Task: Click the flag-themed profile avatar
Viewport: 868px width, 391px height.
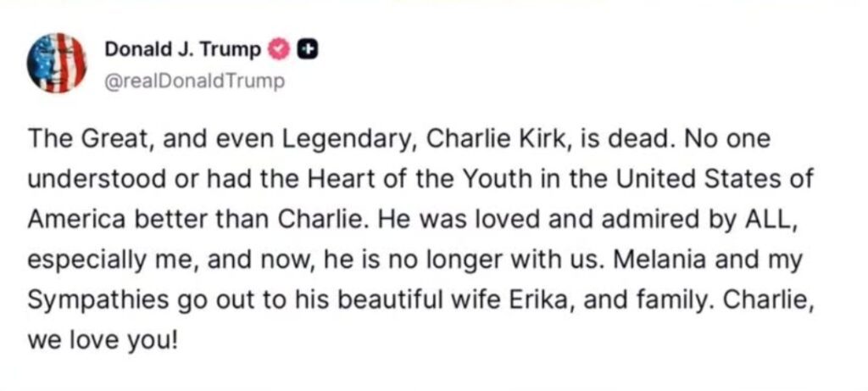Action: click(57, 64)
